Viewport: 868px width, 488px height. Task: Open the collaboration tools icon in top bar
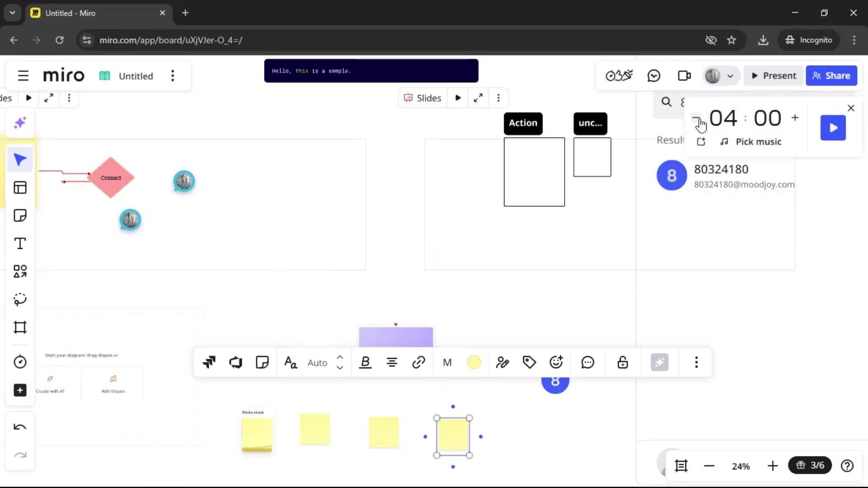pos(619,75)
